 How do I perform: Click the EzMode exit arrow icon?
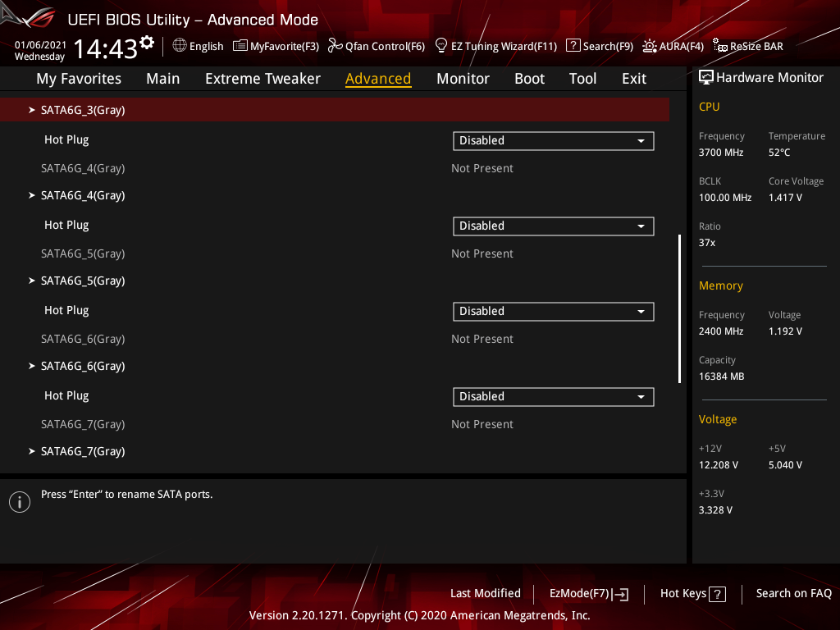(620, 594)
